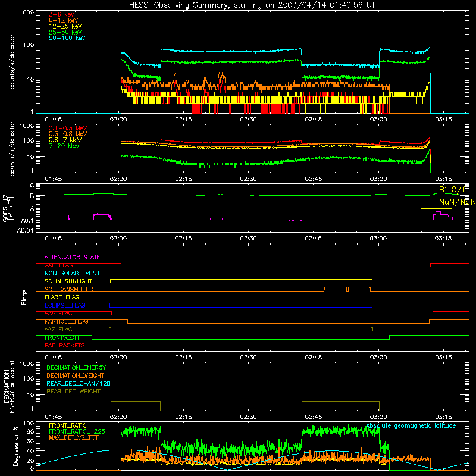476x476 pixels.
Task: Select the 25-50 keV legend label
Action: coord(65,32)
